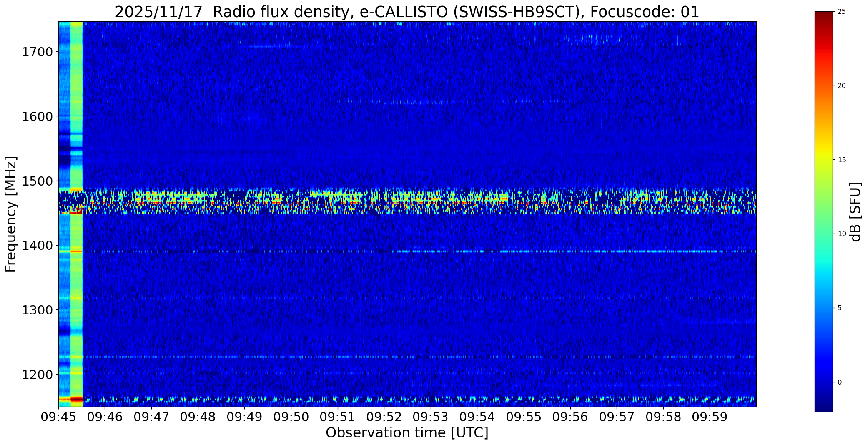Click the 09:51 time tick label
This screenshot has width=868, height=445.
[337, 417]
